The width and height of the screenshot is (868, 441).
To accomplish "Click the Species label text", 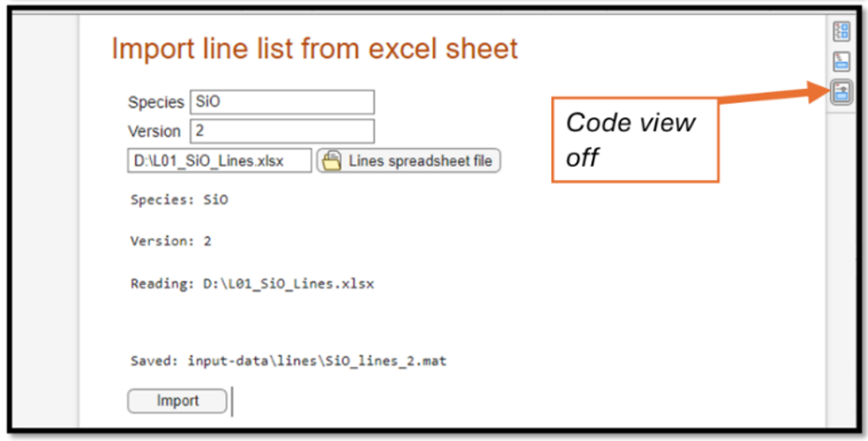I will pos(156,102).
